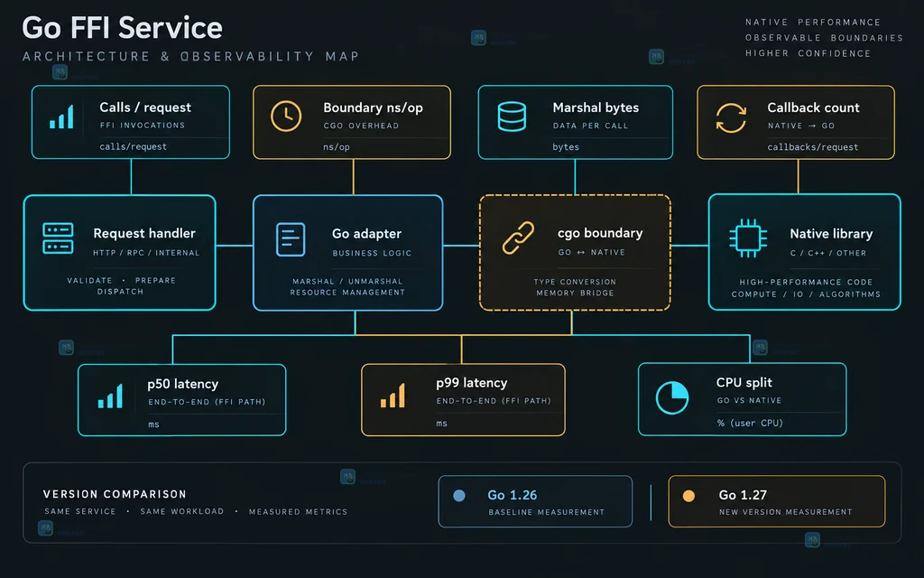Select the 'NEW VERSION MEASUREMENT' caption
Image resolution: width=924 pixels, height=578 pixels.
(786, 512)
